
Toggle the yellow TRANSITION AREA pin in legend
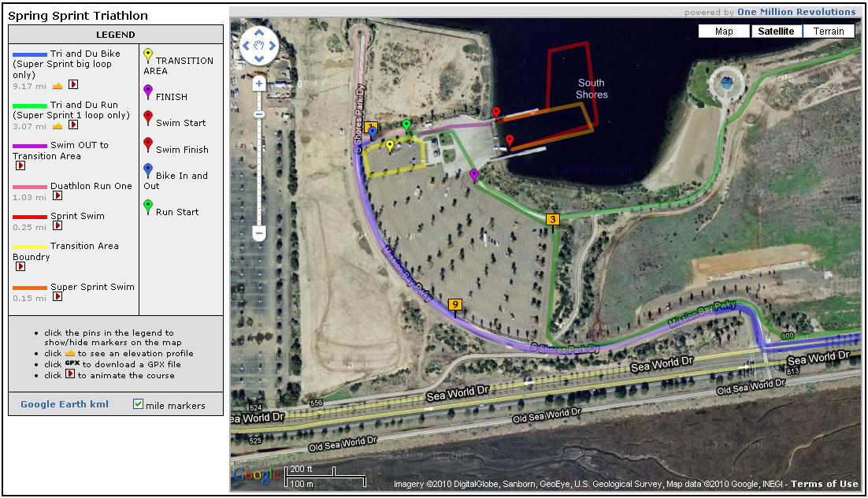(x=148, y=54)
